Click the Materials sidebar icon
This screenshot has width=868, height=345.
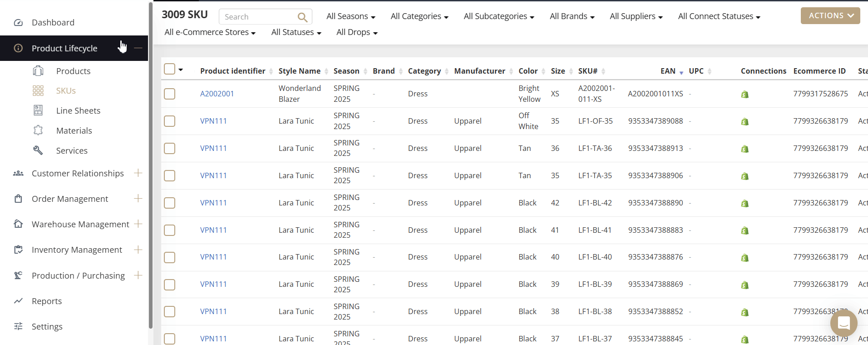coord(38,130)
